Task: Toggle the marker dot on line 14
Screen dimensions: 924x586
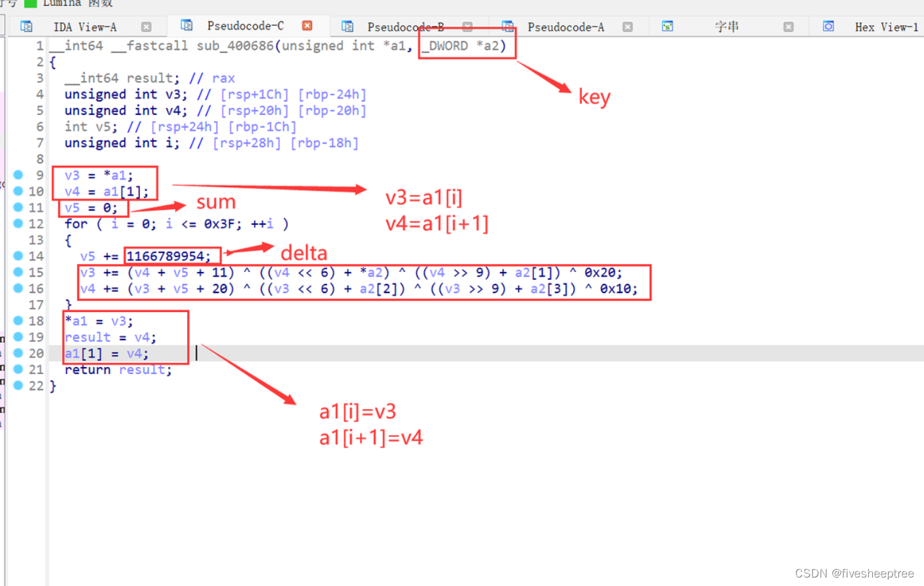Action: click(18, 256)
